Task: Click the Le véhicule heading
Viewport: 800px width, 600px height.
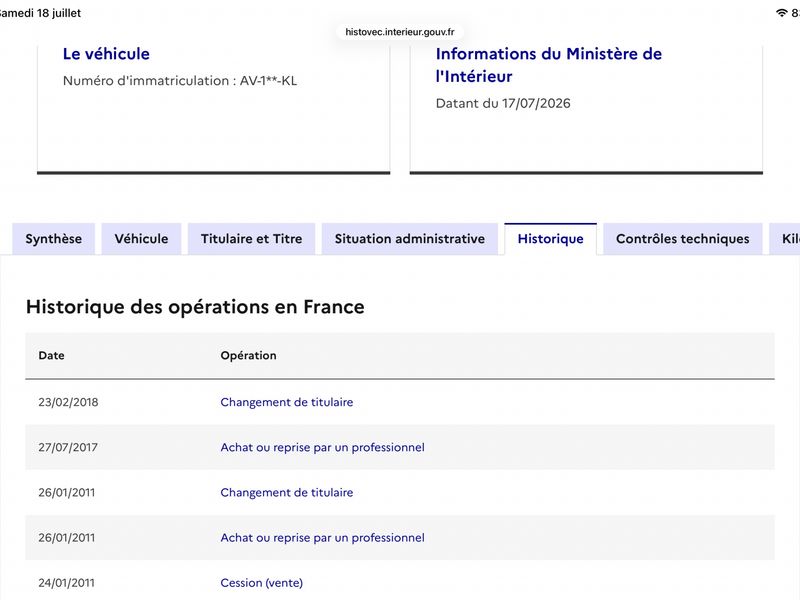Action: 106,54
